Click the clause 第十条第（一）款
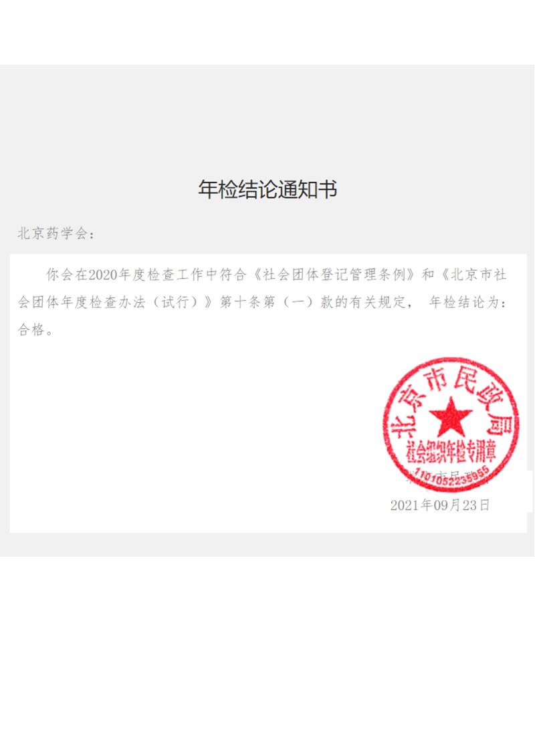This screenshot has height=756, width=535. [x=277, y=302]
